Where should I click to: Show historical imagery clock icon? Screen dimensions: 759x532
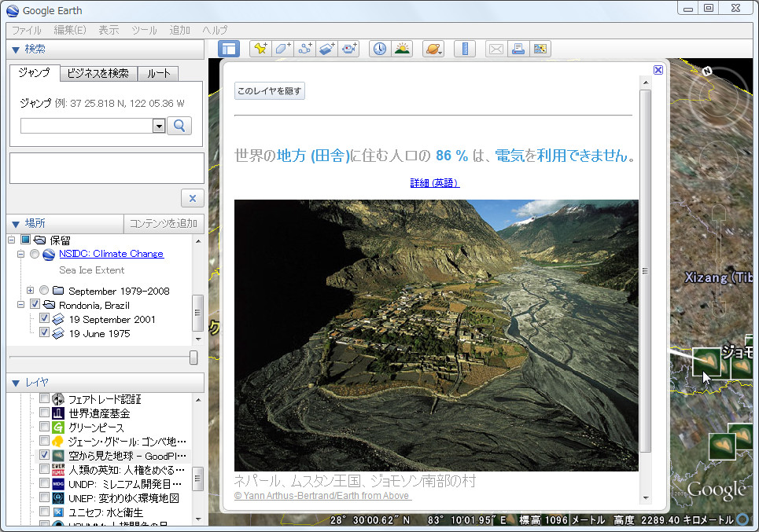380,49
